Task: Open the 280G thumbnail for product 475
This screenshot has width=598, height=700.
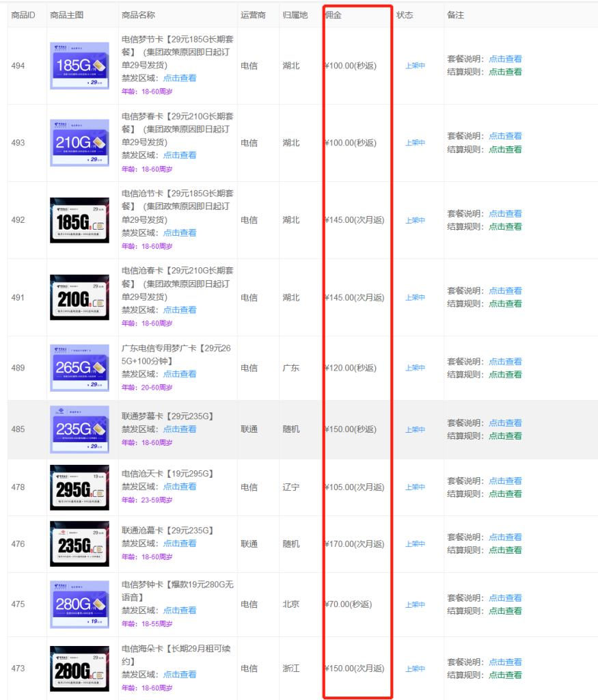Action: click(x=79, y=604)
